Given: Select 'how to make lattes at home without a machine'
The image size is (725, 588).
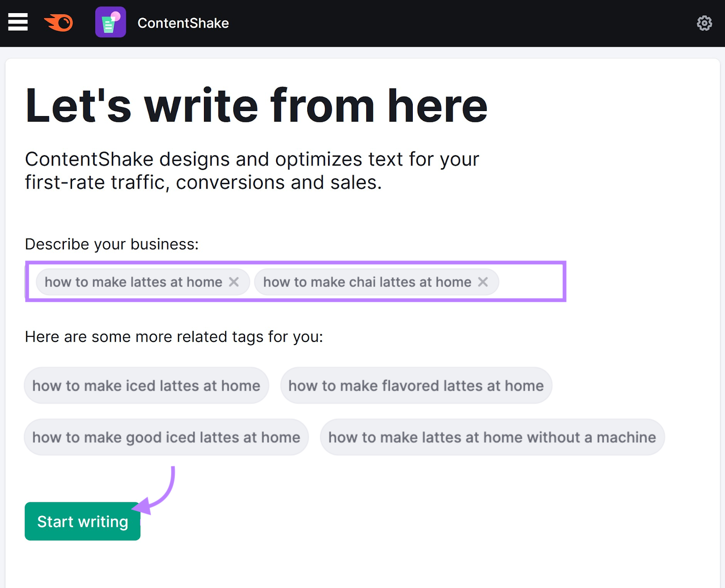Looking at the screenshot, I should pyautogui.click(x=492, y=437).
